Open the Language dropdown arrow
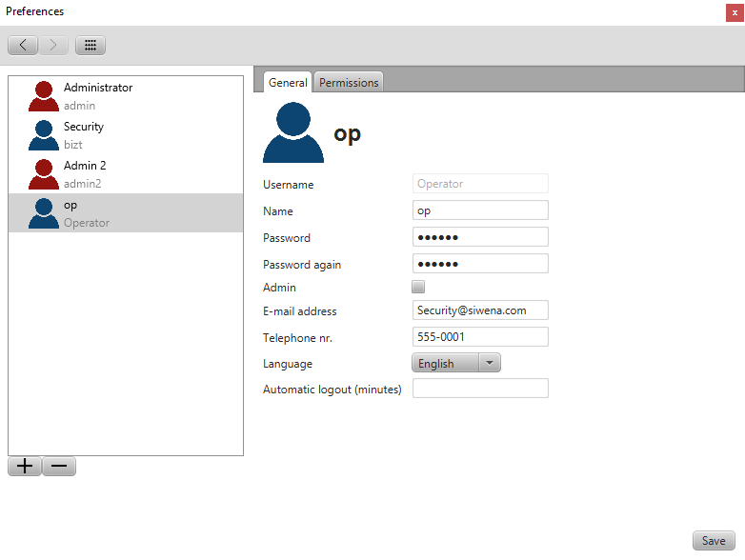Screen dimensions: 745x560 (x=489, y=363)
